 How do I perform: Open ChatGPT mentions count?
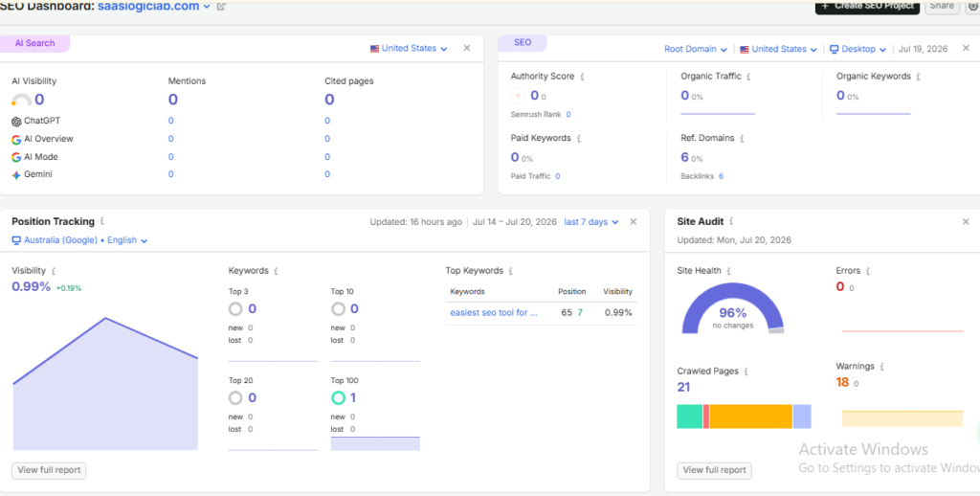coord(170,121)
